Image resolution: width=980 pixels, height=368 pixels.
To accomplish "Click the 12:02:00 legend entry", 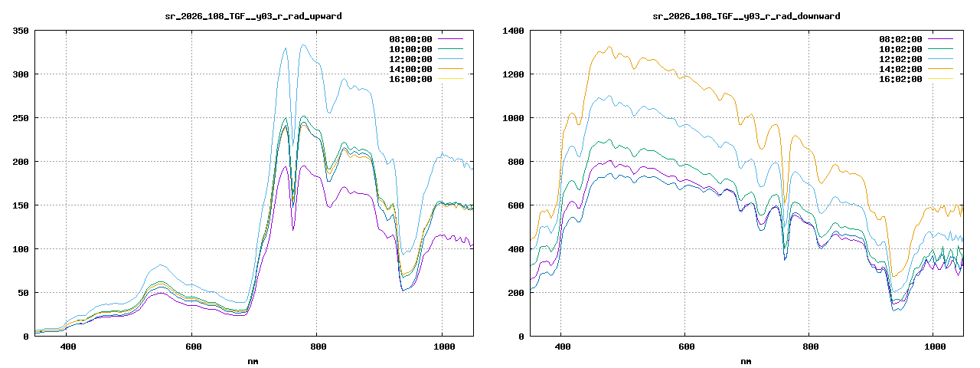I will 900,59.
